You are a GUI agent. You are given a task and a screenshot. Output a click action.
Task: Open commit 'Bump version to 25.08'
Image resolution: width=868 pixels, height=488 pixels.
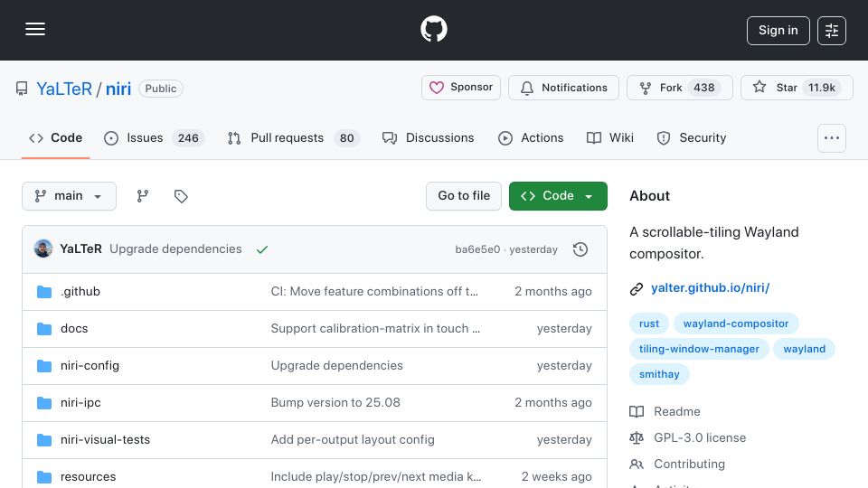(x=335, y=403)
